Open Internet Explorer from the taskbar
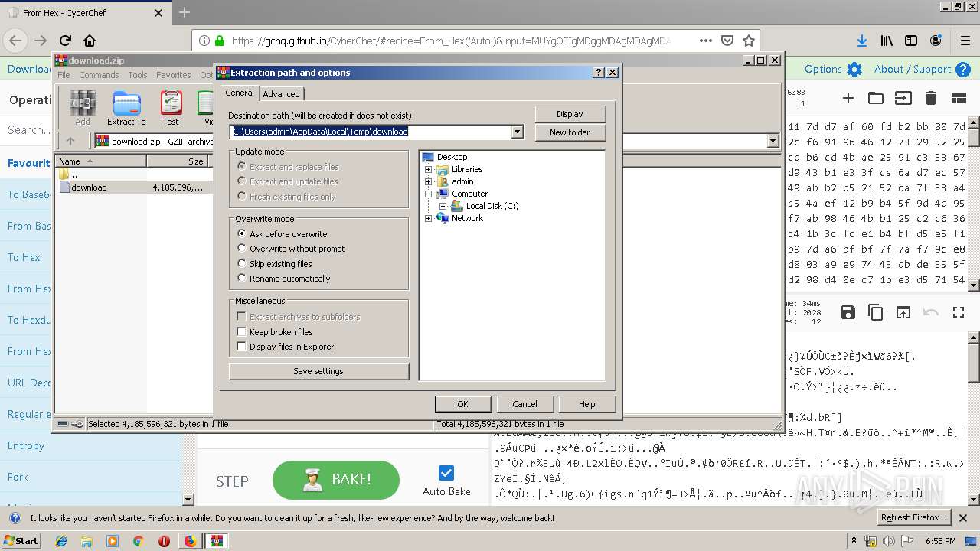 [x=62, y=541]
